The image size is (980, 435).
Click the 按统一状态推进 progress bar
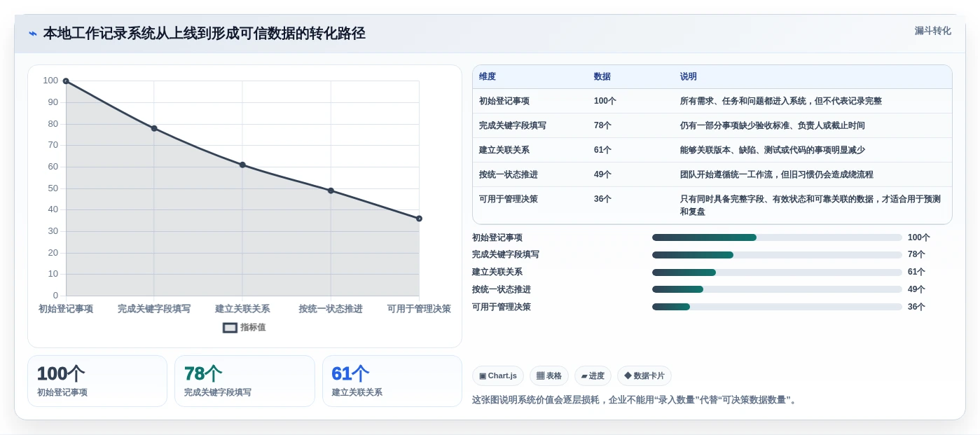(x=777, y=289)
